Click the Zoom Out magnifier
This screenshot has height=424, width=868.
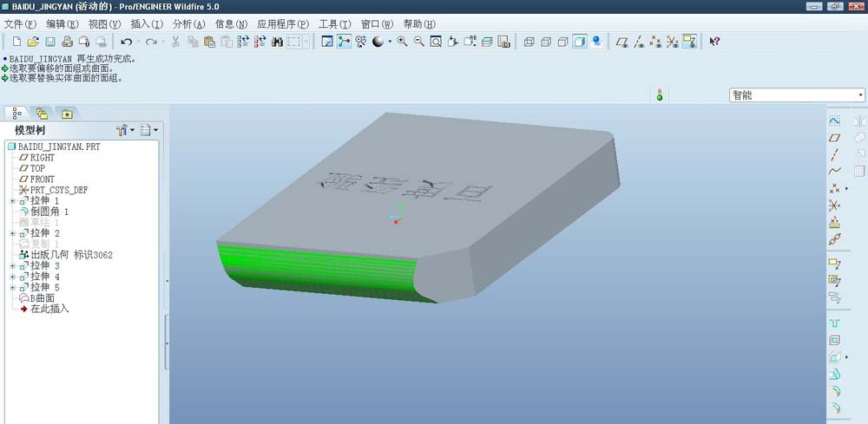click(419, 42)
